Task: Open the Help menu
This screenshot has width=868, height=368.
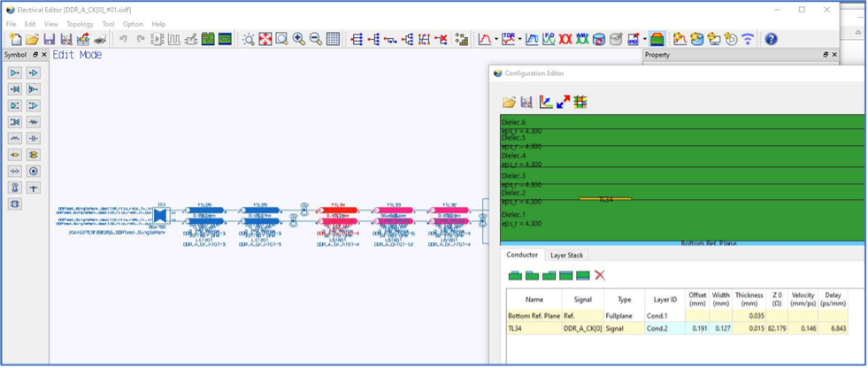Action: coord(158,25)
